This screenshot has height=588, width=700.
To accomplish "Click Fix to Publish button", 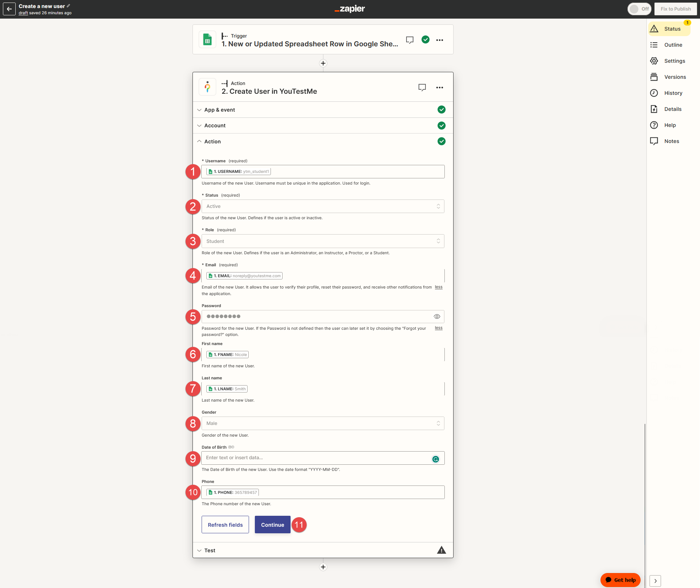I will coord(676,9).
